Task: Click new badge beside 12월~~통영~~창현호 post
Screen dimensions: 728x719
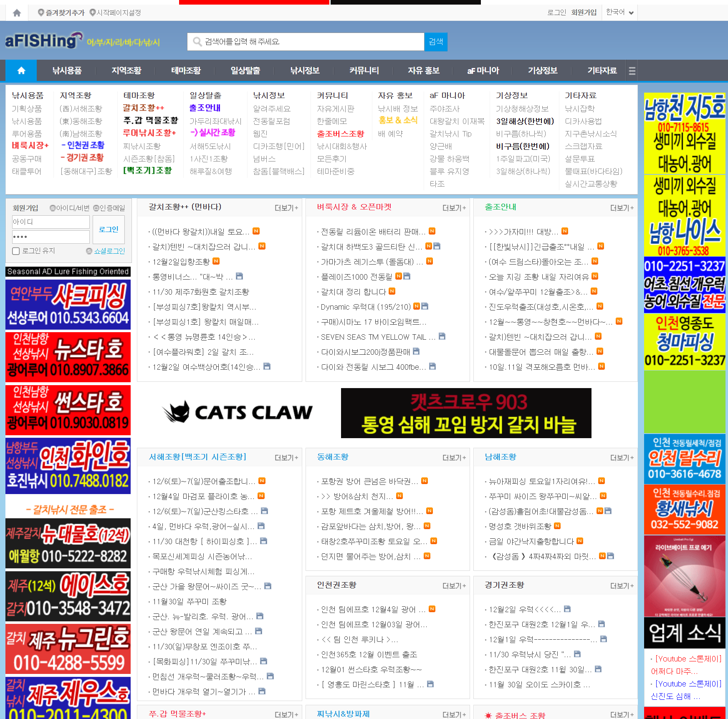Action: pos(619,321)
